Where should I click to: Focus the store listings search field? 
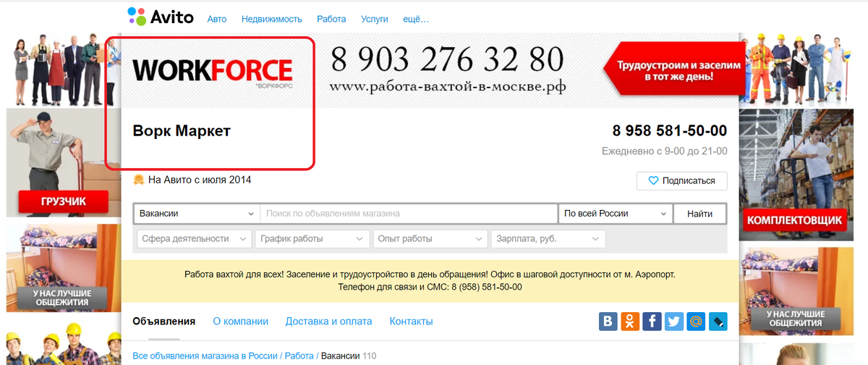pos(409,214)
